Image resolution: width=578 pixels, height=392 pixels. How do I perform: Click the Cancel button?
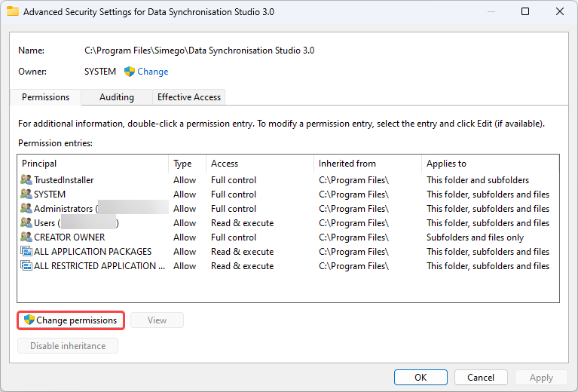pyautogui.click(x=481, y=377)
